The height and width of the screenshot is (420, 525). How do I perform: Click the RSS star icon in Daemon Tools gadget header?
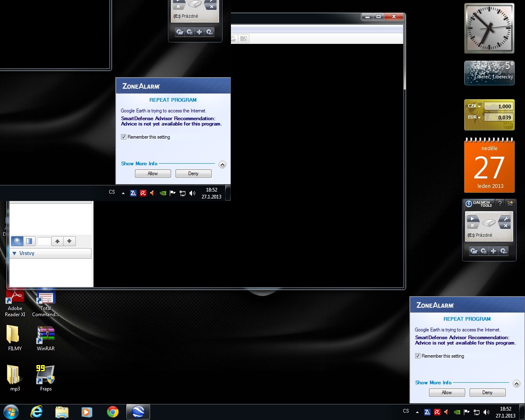point(510,203)
